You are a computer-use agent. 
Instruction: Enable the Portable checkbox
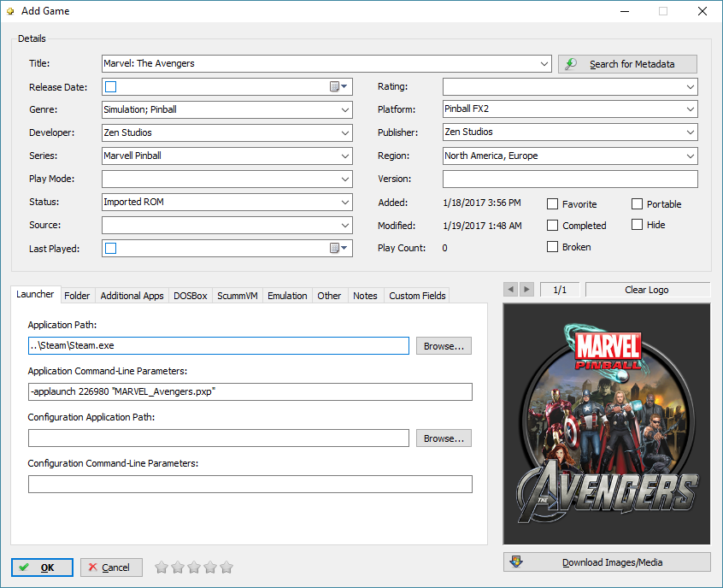pyautogui.click(x=637, y=204)
